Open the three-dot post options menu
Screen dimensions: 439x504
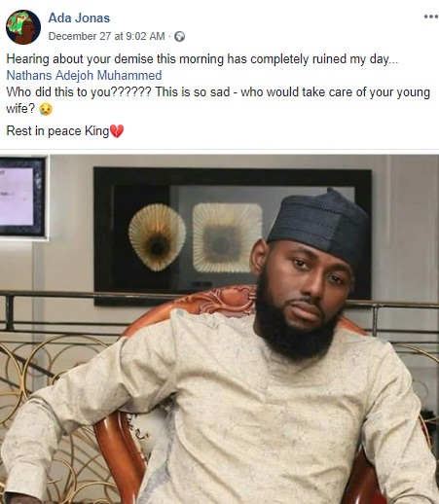pyautogui.click(x=431, y=17)
